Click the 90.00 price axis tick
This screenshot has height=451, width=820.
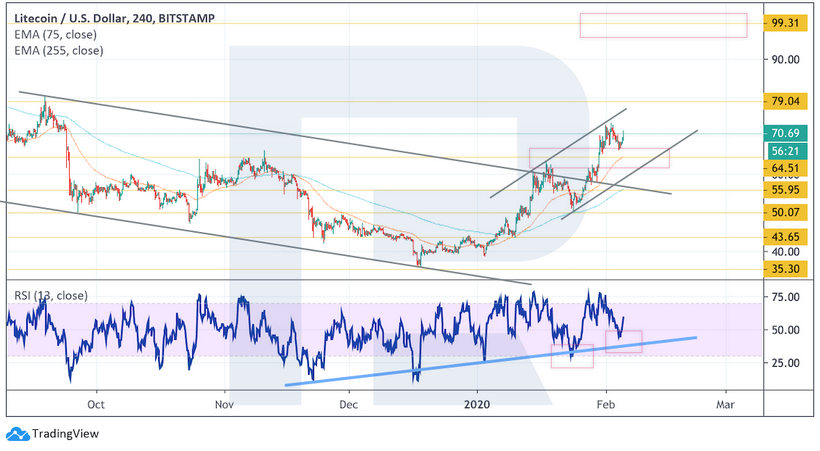coord(785,60)
